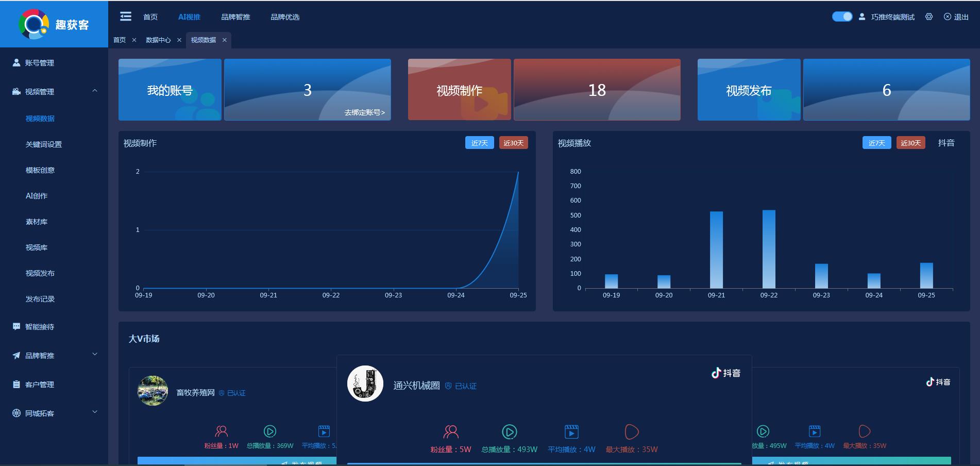Open AI创作 sidebar item
This screenshot has width=980, height=466.
(37, 196)
